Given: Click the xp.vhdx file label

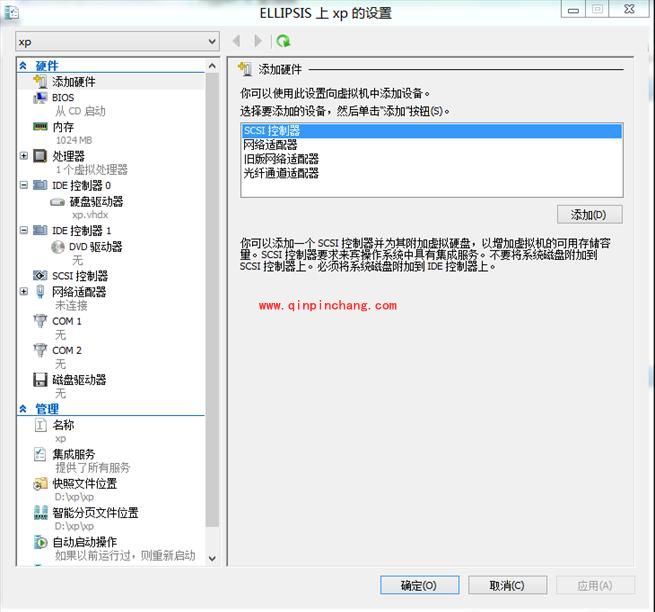Looking at the screenshot, I should 90,215.
